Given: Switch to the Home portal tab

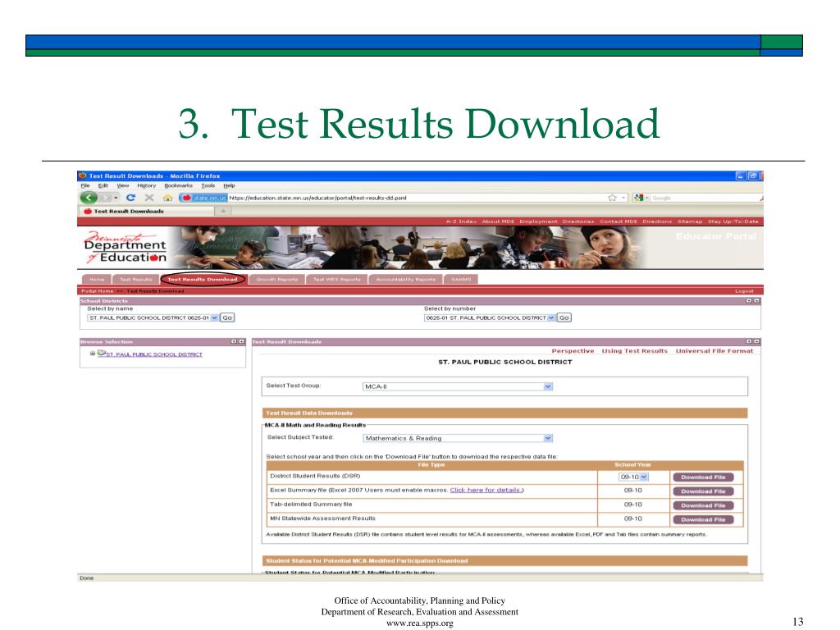Looking at the screenshot, I should (97, 279).
